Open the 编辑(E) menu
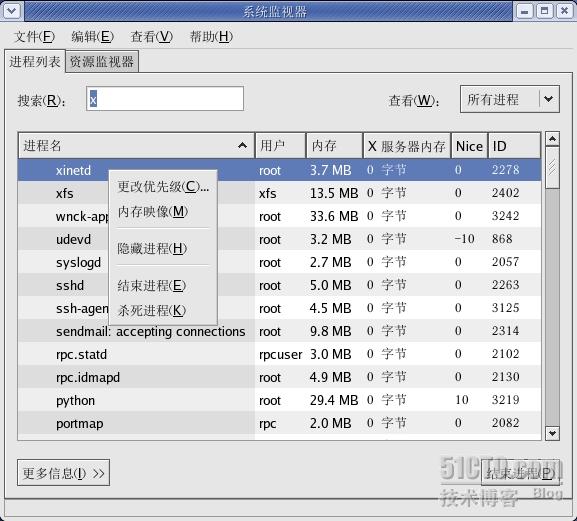Image resolution: width=577 pixels, height=521 pixels. (92, 36)
